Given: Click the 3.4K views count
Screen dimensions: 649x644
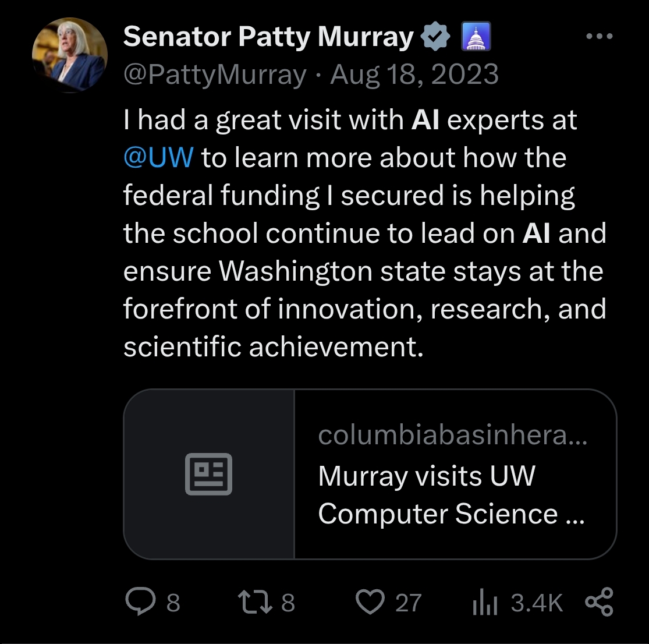Looking at the screenshot, I should pos(537,603).
